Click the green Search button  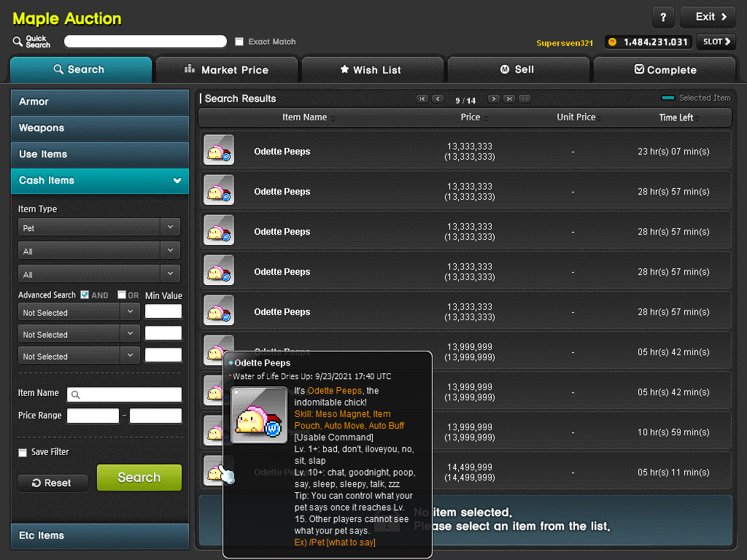pyautogui.click(x=139, y=478)
